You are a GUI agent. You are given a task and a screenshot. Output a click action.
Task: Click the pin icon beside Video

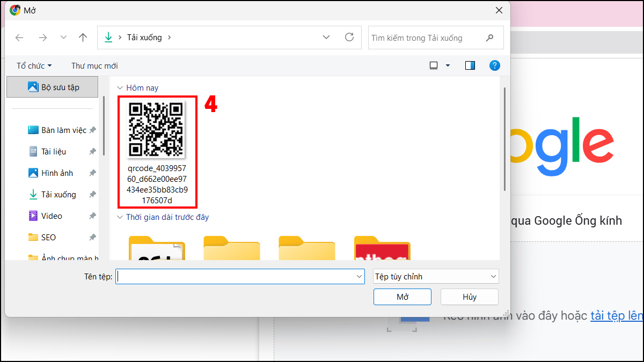coord(92,216)
